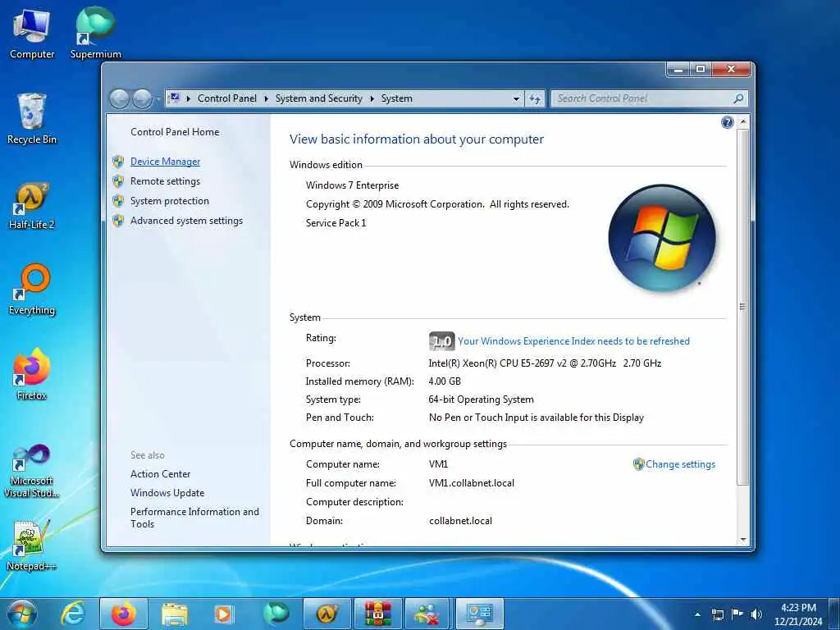Select the Microsoft Visual Studio desktop shortcut
840x630 pixels.
[32, 472]
